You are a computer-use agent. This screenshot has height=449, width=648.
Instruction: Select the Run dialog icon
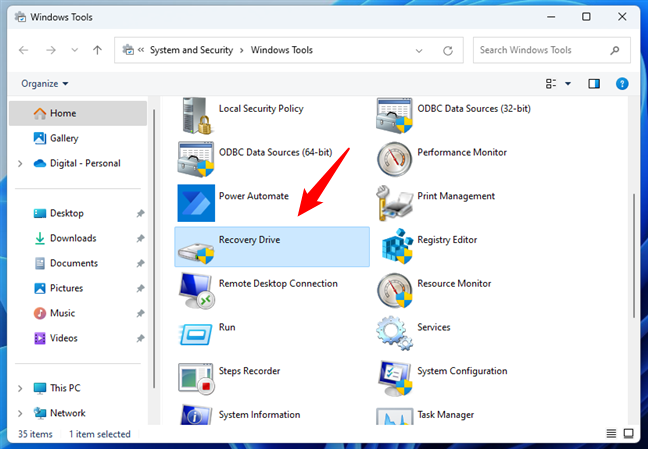[x=196, y=334]
